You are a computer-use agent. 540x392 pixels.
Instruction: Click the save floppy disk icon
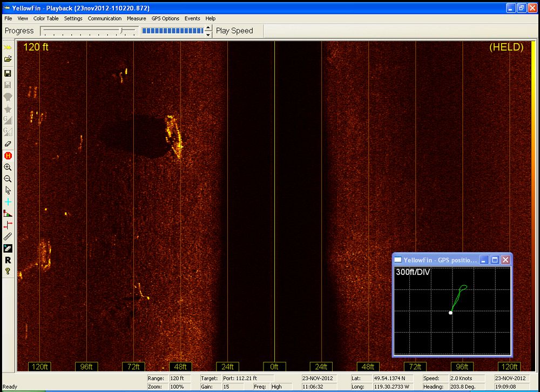[x=8, y=73]
